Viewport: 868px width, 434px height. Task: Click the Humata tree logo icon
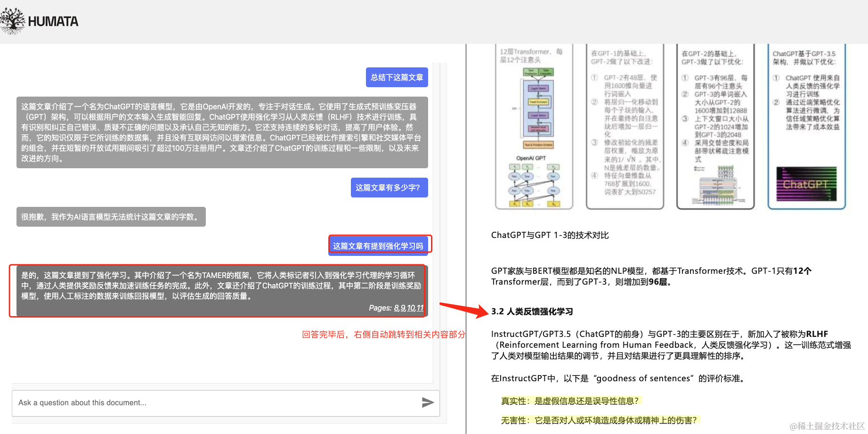(13, 21)
